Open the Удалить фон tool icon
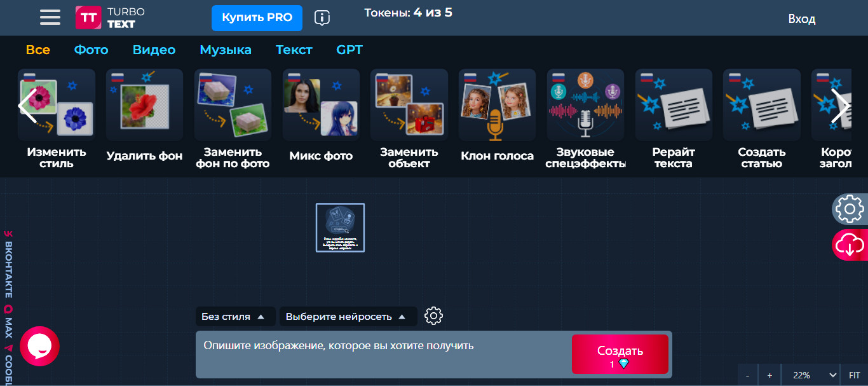This screenshot has width=868, height=386. [145, 105]
